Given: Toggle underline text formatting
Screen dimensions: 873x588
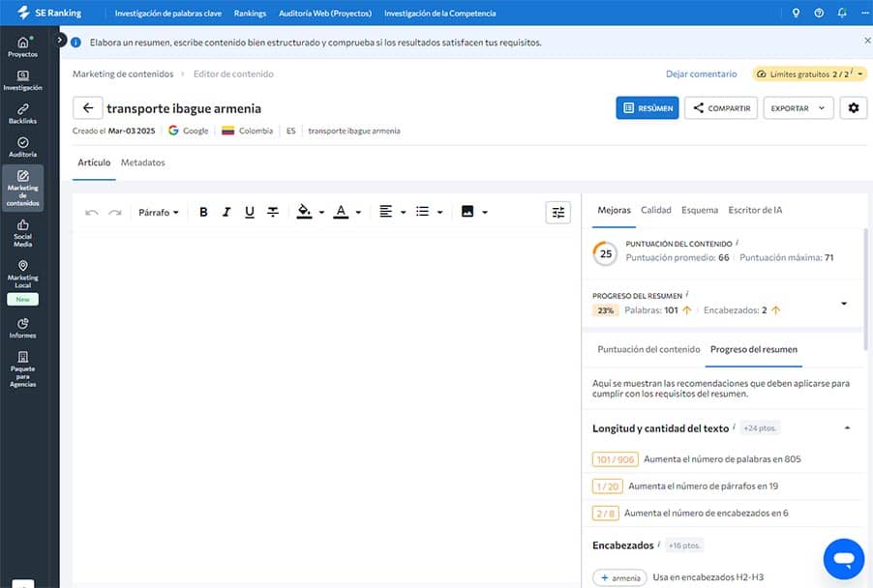Looking at the screenshot, I should (250, 212).
